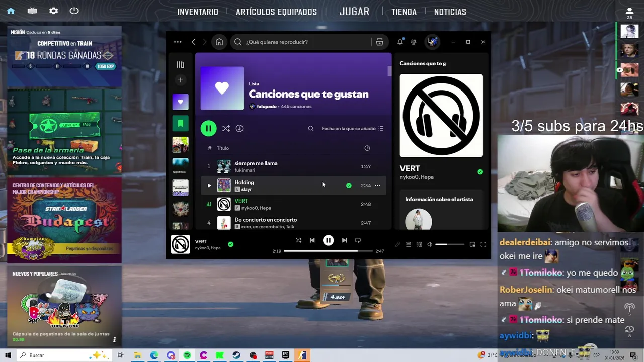Viewport: 644px width, 362px height.
Task: Toggle shuffle in bottom player
Action: click(298, 240)
